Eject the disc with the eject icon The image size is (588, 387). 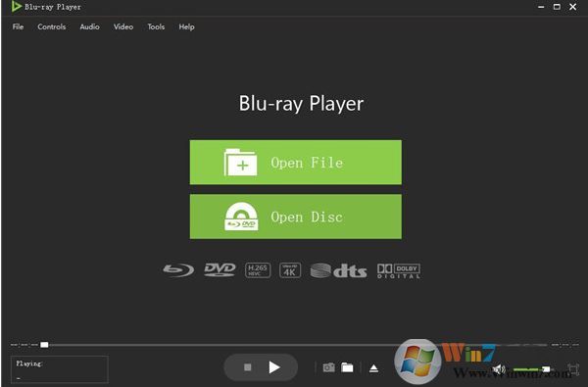pos(373,368)
